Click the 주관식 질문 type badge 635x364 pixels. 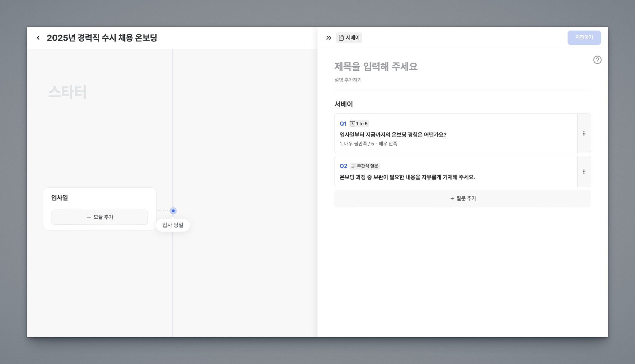coord(365,166)
